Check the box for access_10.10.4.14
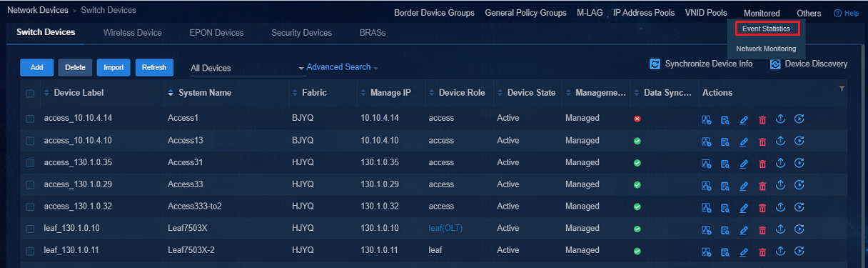The image size is (868, 268). 30,119
